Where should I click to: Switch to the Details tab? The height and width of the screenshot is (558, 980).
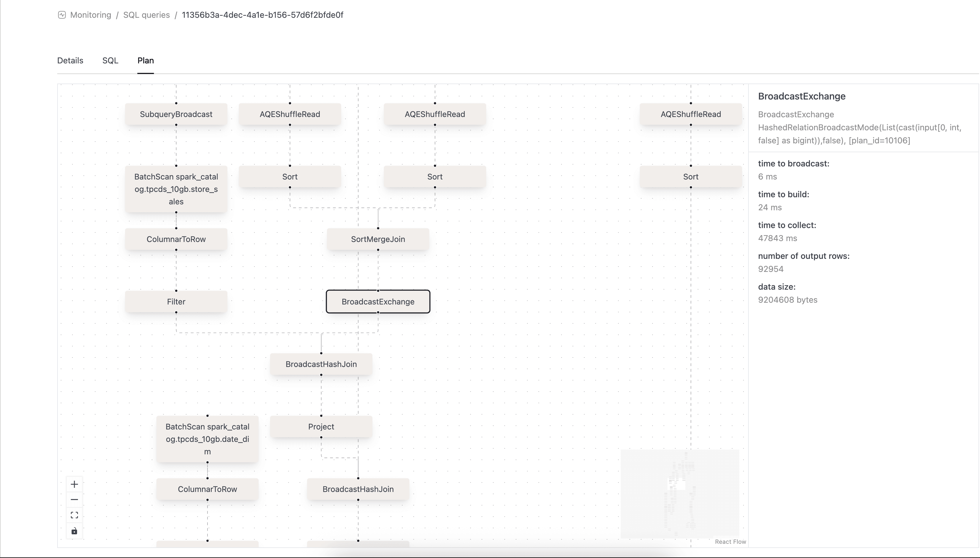70,60
